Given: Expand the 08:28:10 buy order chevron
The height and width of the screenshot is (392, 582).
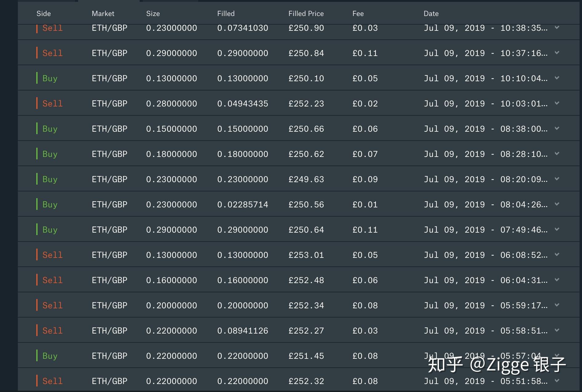Looking at the screenshot, I should (557, 154).
